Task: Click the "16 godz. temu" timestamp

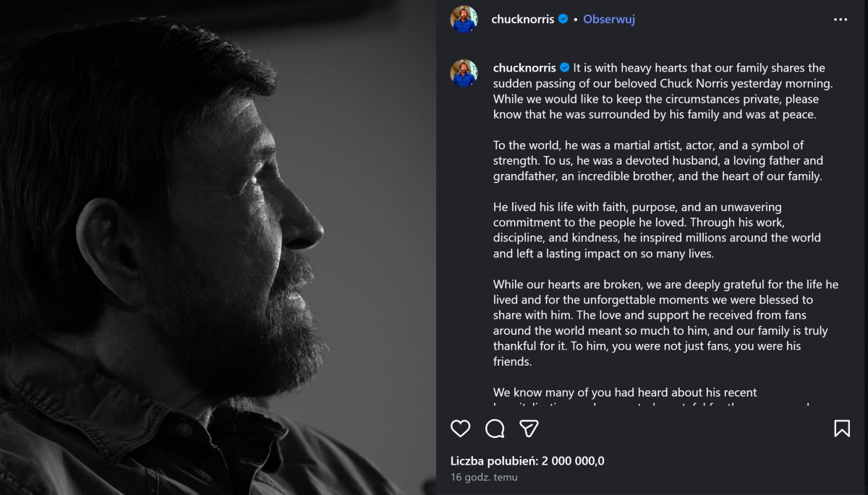Action: 484,477
